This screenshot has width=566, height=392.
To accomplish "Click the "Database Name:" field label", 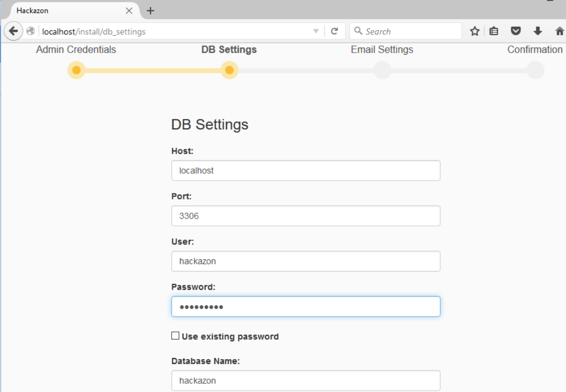I will click(x=206, y=361).
